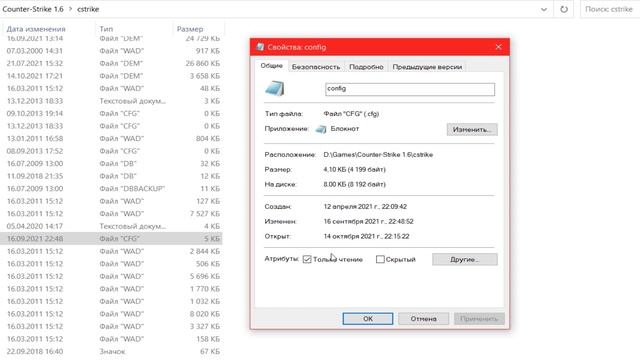The image size is (640, 360).
Task: Sort by Дата изменения column
Action: pos(36,29)
